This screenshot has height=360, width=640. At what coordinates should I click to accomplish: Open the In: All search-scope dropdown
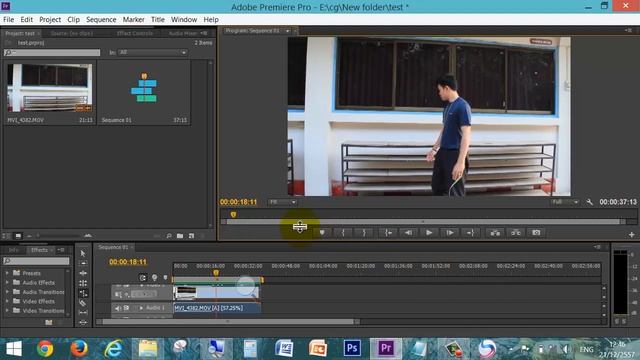pyautogui.click(x=153, y=52)
